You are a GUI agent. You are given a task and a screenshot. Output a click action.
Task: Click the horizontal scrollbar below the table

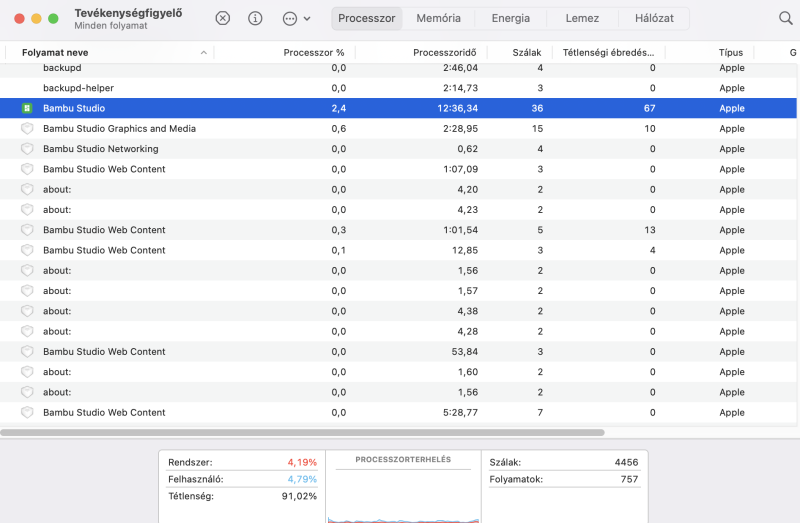click(302, 432)
